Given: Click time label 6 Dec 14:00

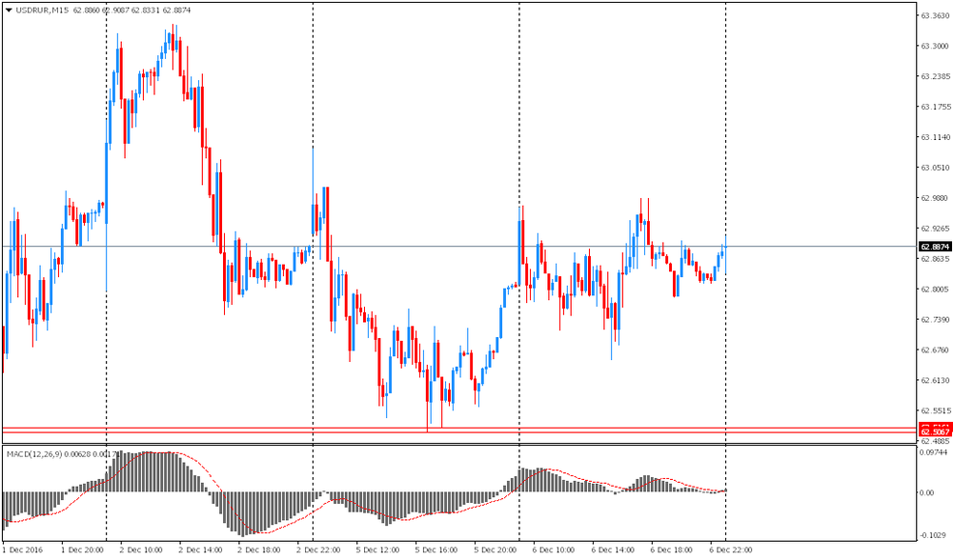Looking at the screenshot, I should [x=613, y=550].
